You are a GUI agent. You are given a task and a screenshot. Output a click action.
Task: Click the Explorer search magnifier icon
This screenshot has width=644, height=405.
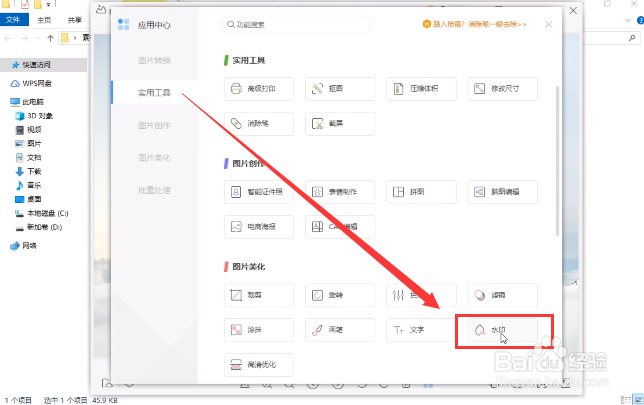632,38
